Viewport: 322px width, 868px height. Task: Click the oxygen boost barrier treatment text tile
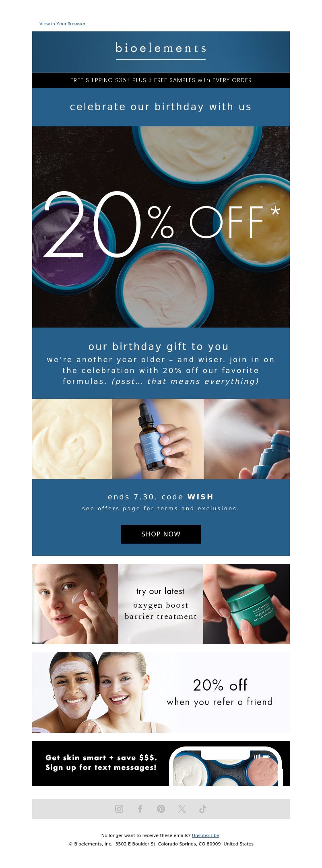161,604
